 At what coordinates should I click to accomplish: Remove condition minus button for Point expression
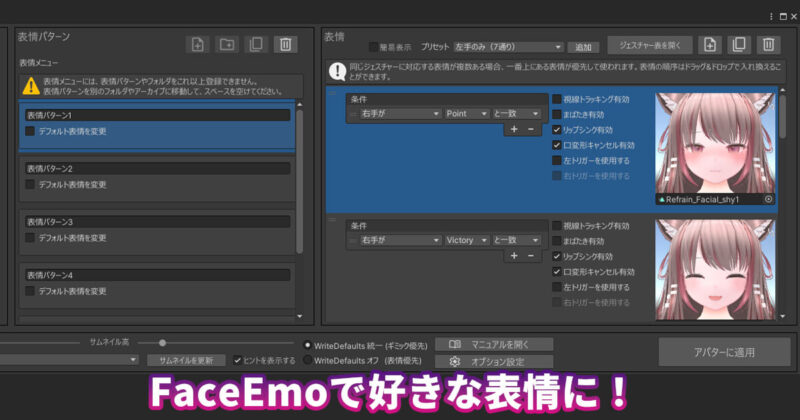point(531,129)
